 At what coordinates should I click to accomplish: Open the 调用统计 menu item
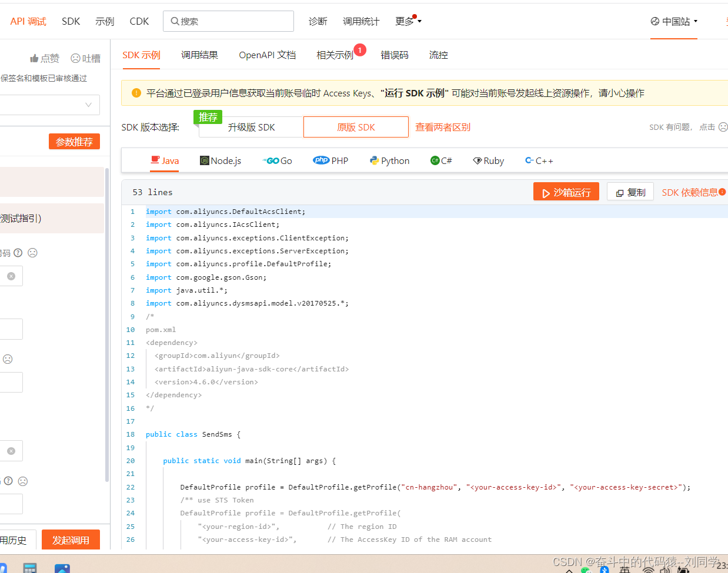pos(361,21)
